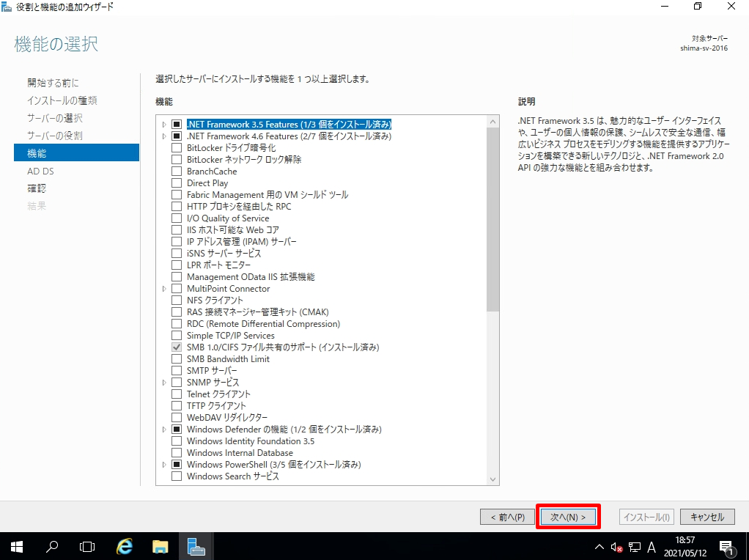Open the muted volume tray icon

click(x=616, y=547)
